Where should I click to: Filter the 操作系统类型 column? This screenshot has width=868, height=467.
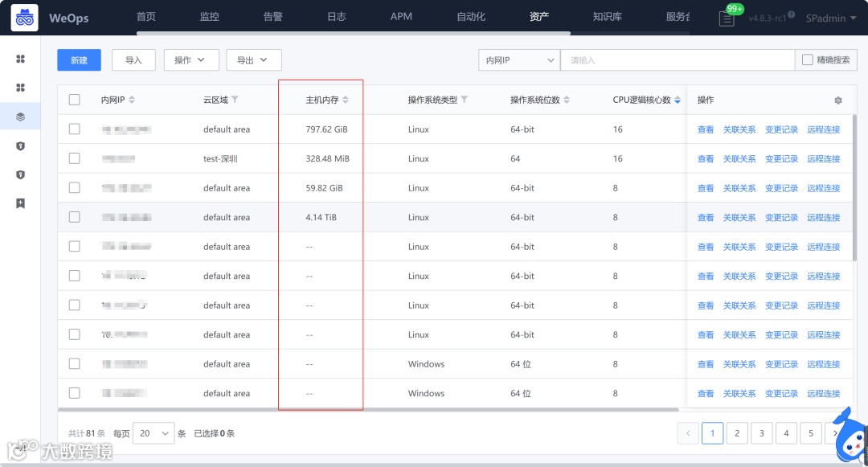pos(464,100)
